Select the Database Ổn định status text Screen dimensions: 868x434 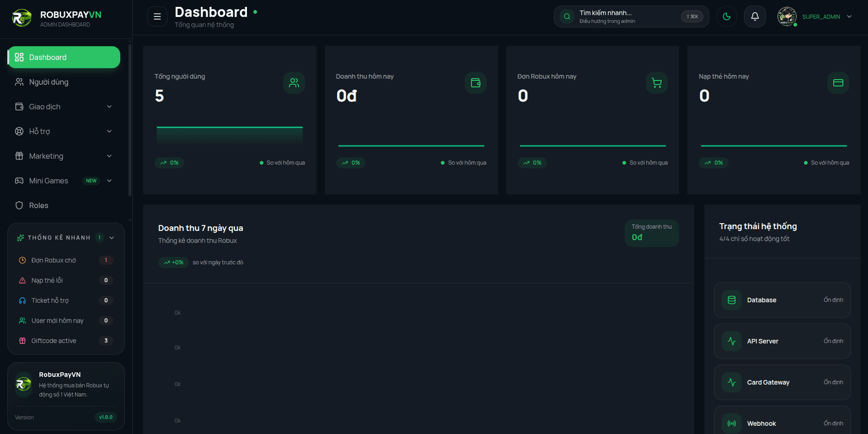833,300
